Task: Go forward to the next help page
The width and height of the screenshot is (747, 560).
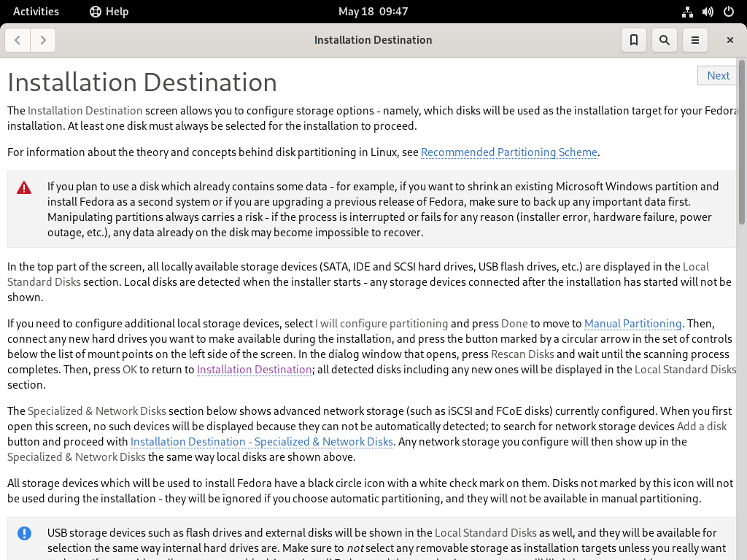Action: coord(43,40)
